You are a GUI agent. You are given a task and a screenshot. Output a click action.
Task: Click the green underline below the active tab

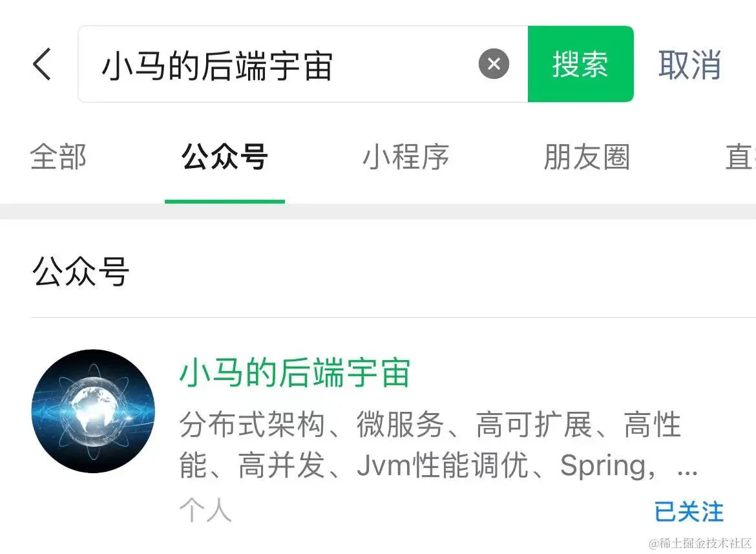click(225, 202)
